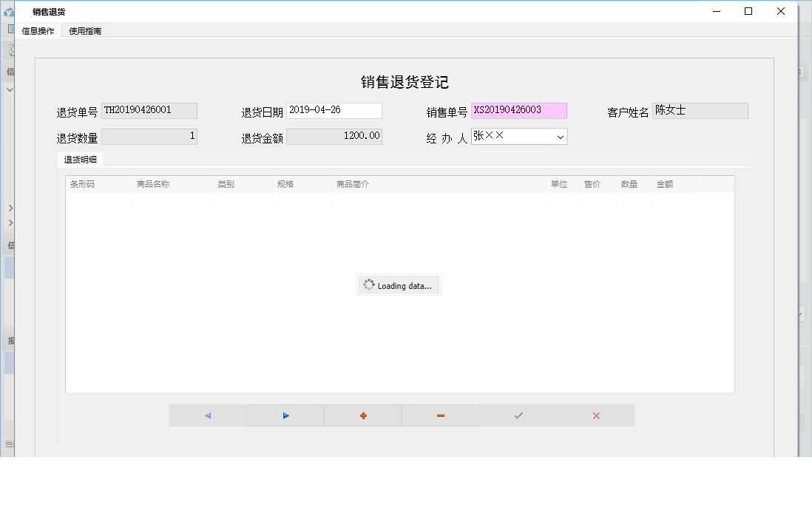Expand the lower arrow in the left sidebar
The width and height of the screenshot is (812, 521).
(x=10, y=223)
